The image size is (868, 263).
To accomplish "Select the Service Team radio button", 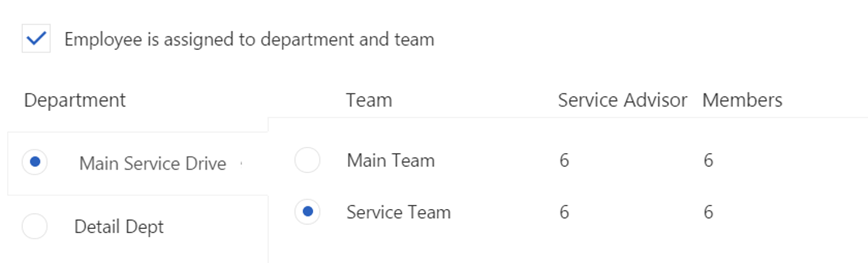I will [307, 212].
